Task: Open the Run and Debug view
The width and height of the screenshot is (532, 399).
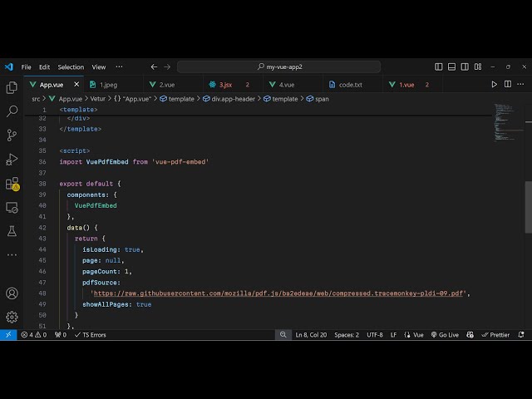Action: point(12,159)
